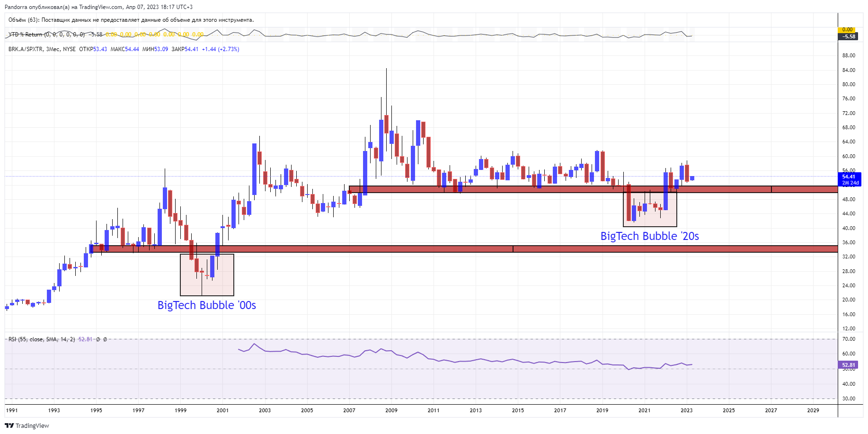
Task: Click the 64.00 price scale label
Action: [849, 142]
